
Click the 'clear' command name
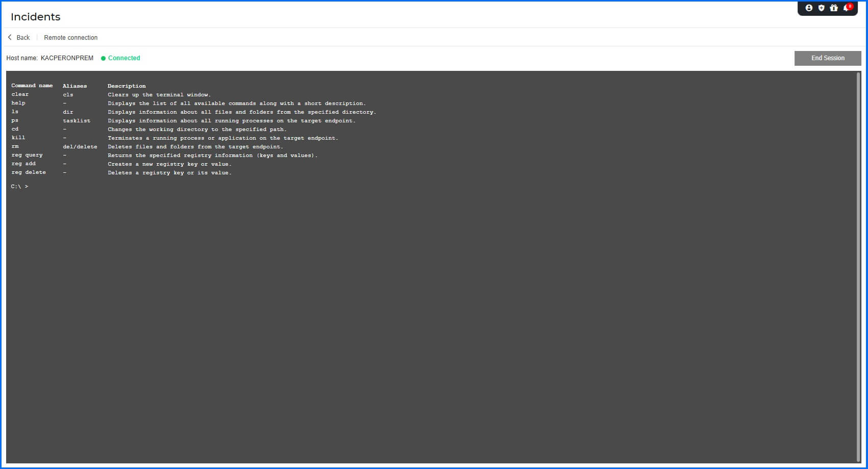20,94
